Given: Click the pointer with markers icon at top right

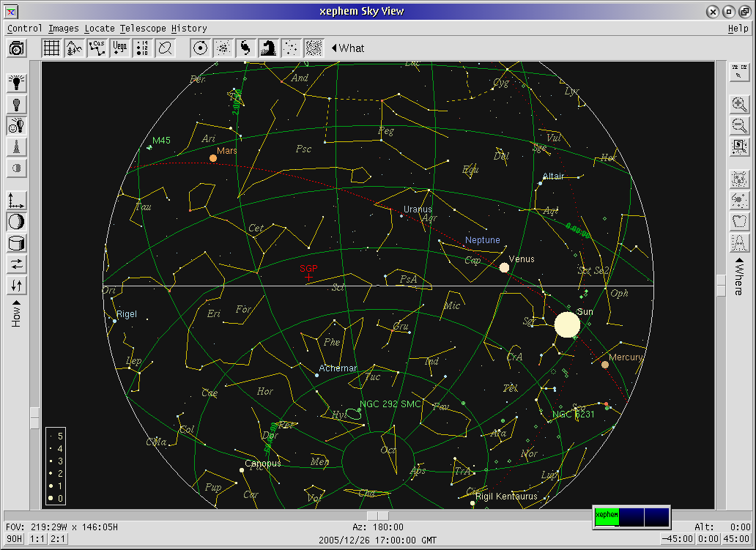Looking at the screenshot, I should (x=739, y=71).
